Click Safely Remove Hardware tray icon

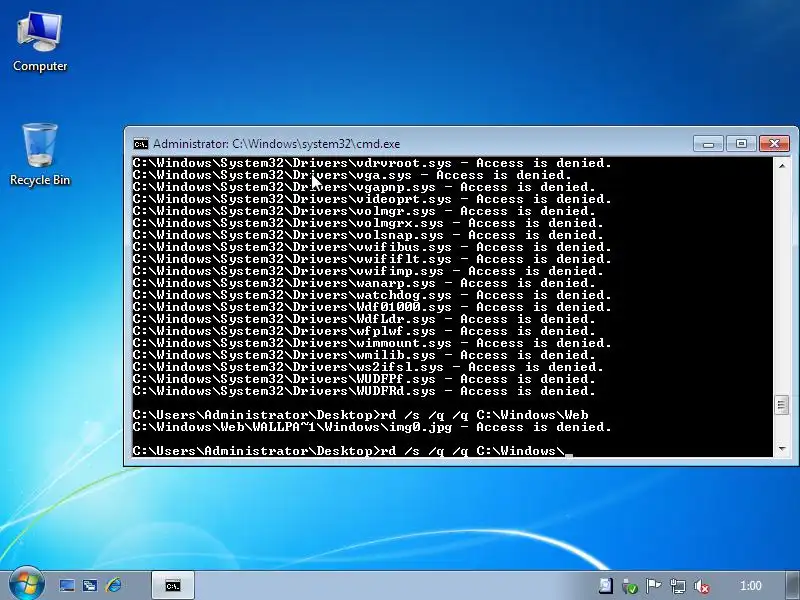pos(630,586)
